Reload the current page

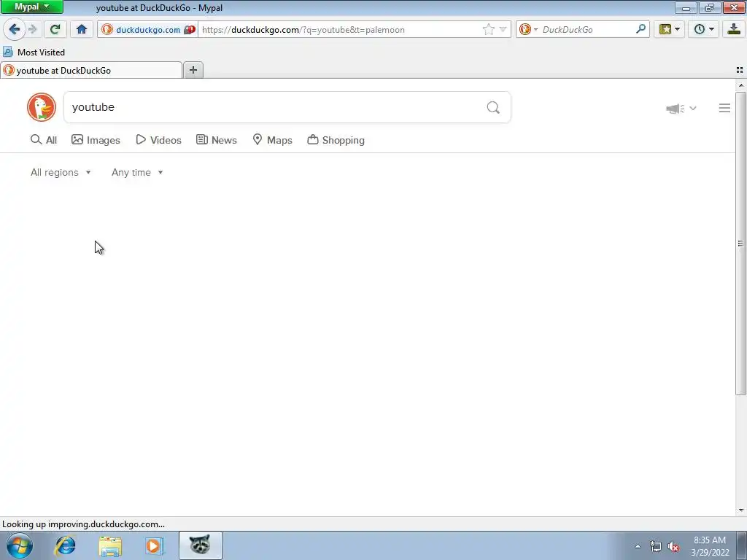coord(55,29)
